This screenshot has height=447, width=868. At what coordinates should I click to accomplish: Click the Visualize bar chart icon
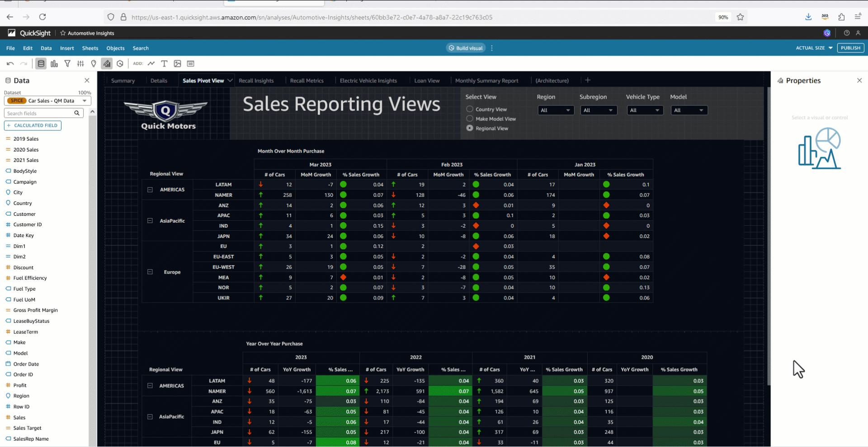tap(54, 64)
